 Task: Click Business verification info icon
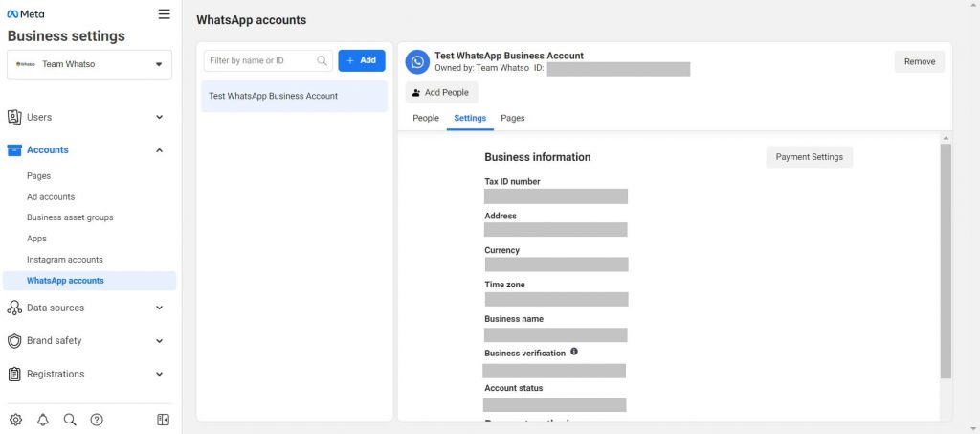(574, 352)
